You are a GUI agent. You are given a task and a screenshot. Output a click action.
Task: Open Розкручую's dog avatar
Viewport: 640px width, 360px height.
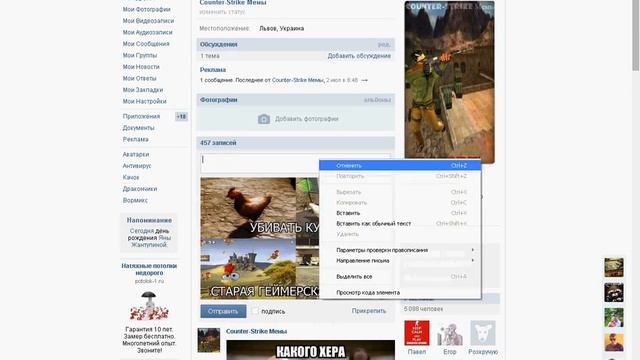tap(483, 333)
